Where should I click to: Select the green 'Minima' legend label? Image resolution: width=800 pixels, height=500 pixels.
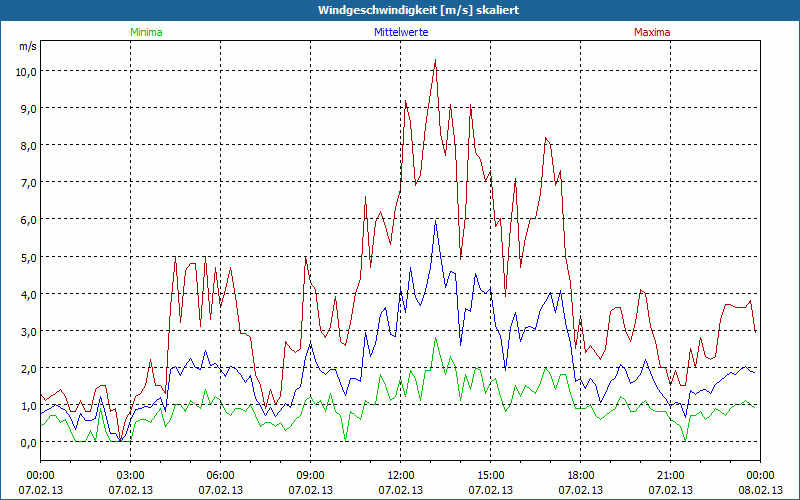(x=146, y=32)
